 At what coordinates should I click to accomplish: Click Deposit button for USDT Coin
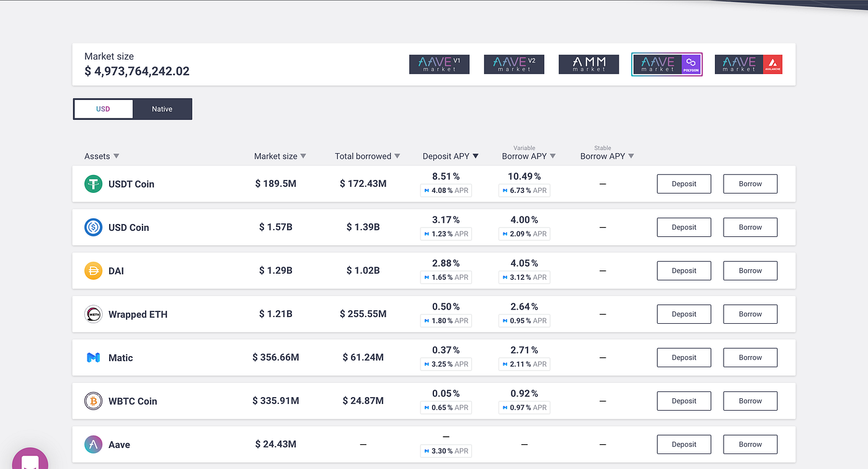[x=684, y=184]
